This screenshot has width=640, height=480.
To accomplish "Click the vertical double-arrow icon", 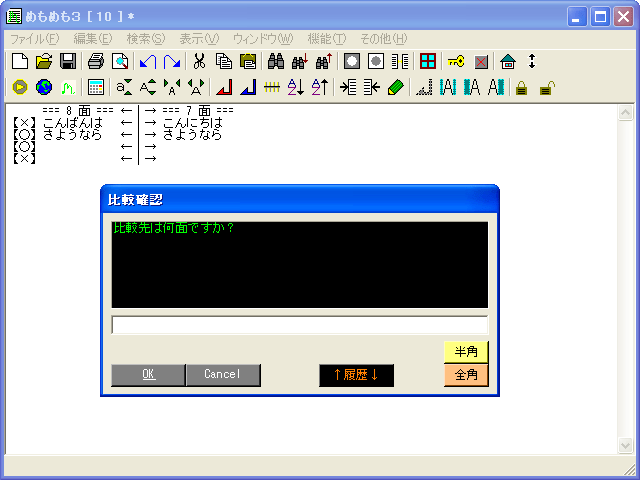I will tap(532, 62).
